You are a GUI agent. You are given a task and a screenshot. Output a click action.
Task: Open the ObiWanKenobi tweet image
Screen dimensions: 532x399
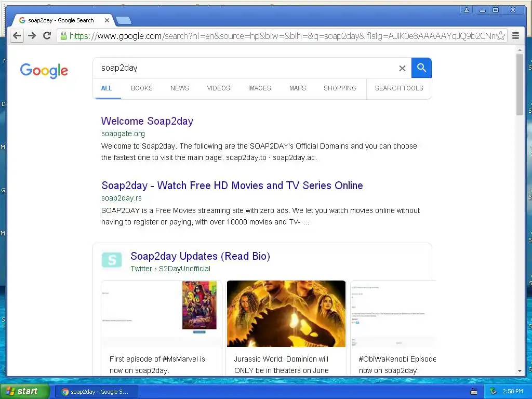(393, 313)
